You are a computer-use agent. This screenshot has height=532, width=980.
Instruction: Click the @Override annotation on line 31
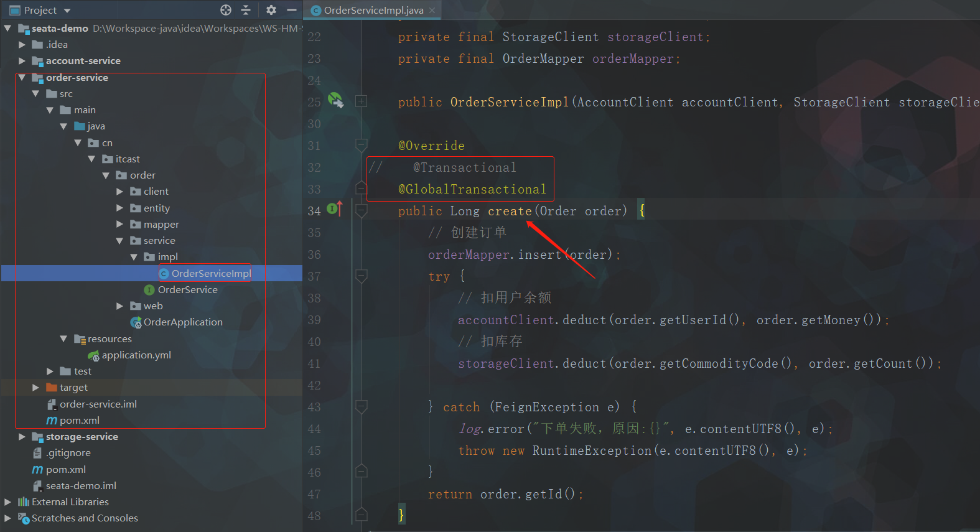431,146
